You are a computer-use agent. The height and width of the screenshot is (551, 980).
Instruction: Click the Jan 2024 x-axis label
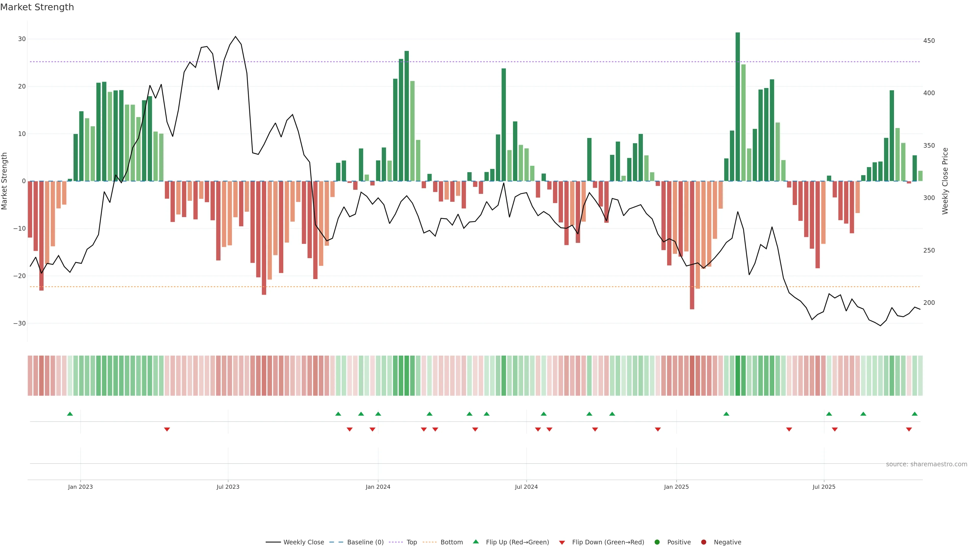tap(378, 487)
